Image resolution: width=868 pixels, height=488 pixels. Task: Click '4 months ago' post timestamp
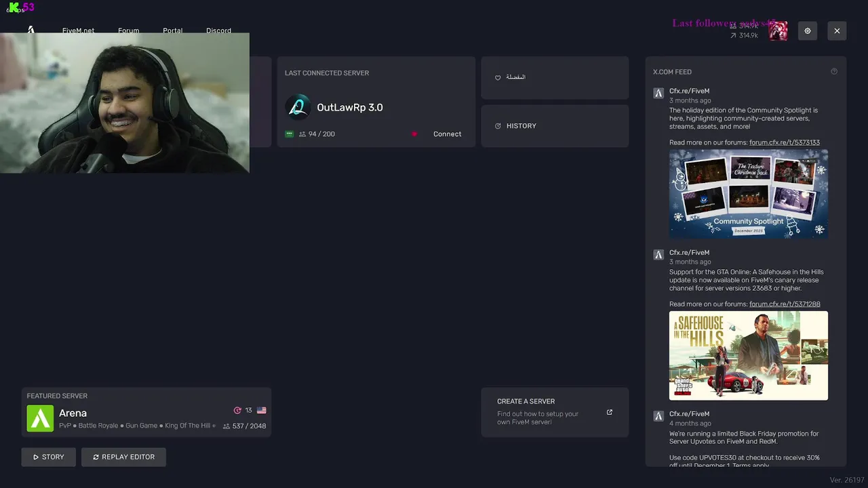pyautogui.click(x=690, y=424)
